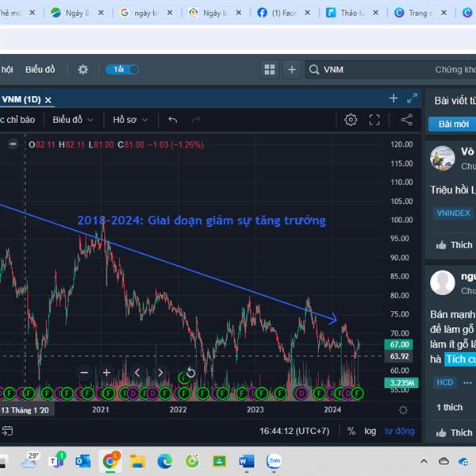The height and width of the screenshot is (476, 476).
Task: Move the chart left with arrow control
Action: (137, 373)
